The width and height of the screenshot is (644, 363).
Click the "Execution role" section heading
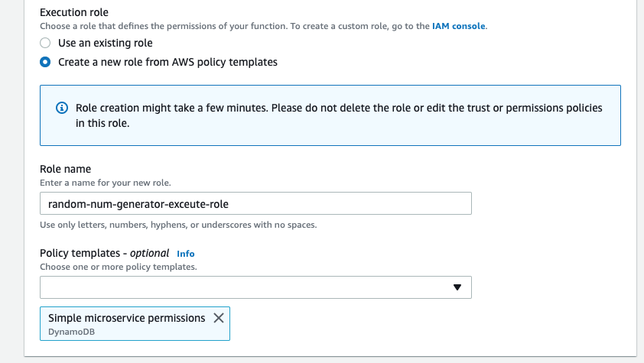(x=73, y=13)
